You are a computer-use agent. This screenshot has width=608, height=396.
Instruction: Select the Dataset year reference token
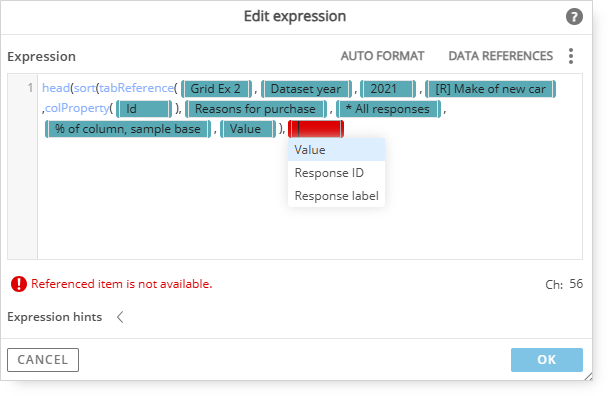(x=306, y=89)
